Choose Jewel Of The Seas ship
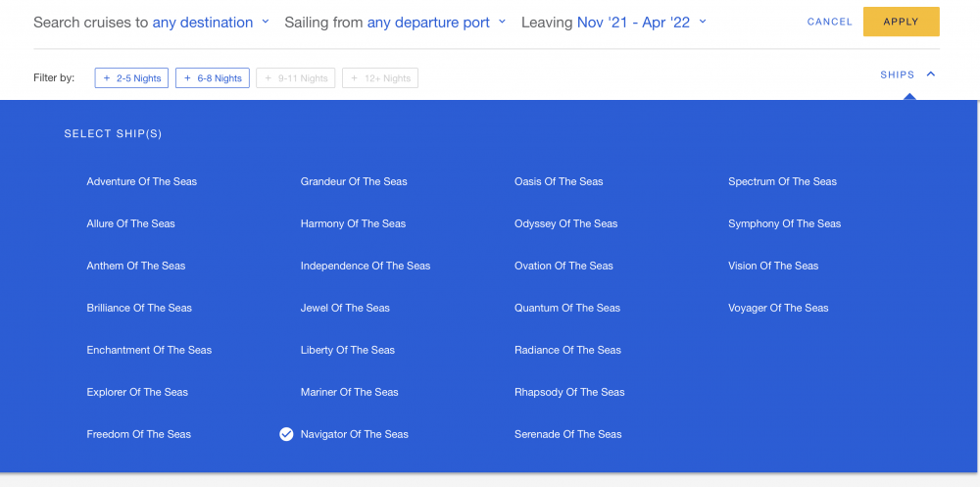980x487 pixels. coord(345,309)
